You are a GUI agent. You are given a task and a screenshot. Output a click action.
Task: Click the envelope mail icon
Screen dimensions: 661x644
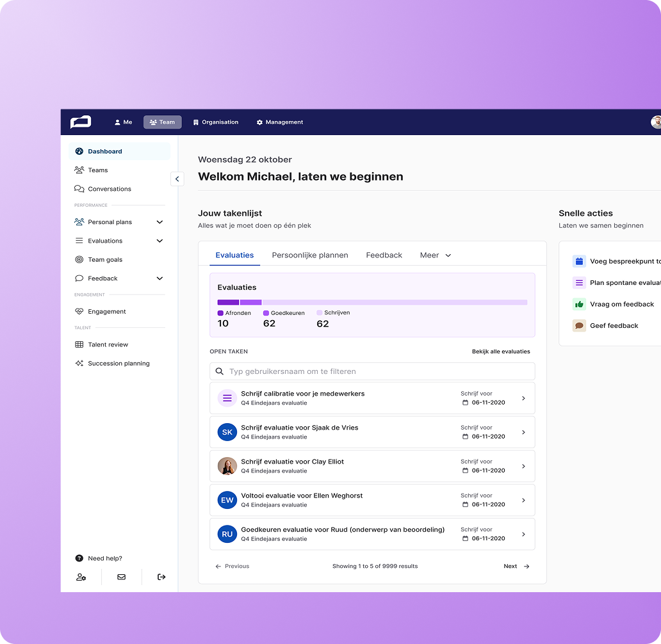(122, 577)
